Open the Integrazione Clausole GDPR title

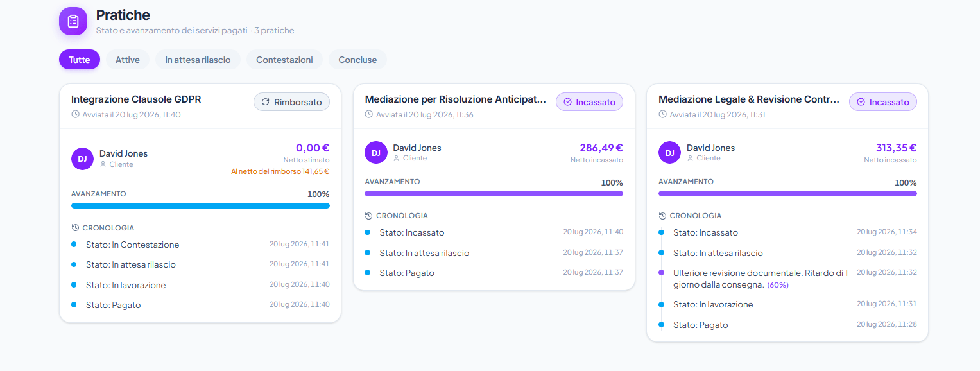136,99
